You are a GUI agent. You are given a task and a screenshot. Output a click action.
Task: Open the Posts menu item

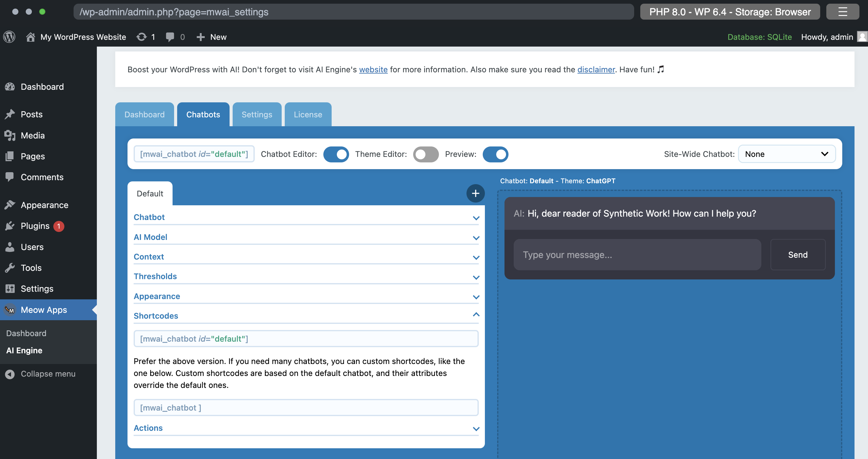tap(32, 114)
